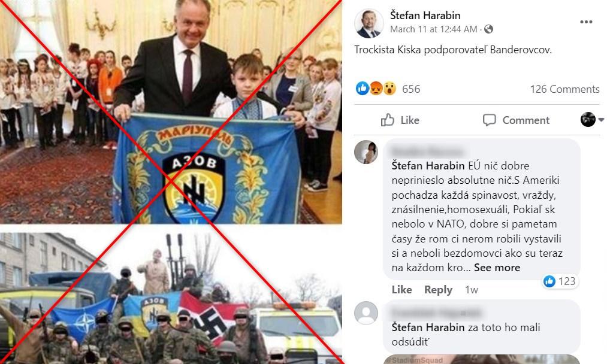Click the blue thumbs-up reaction icon
The image size is (607, 364).
click(x=363, y=89)
